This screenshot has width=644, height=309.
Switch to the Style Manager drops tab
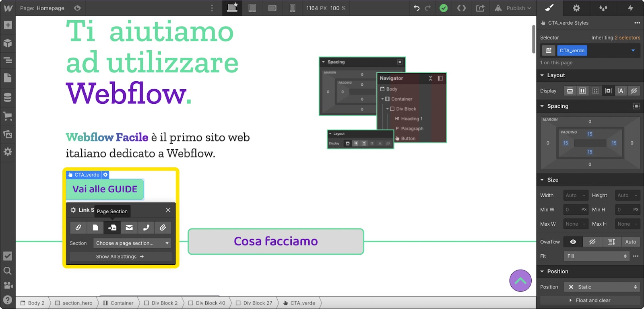603,8
